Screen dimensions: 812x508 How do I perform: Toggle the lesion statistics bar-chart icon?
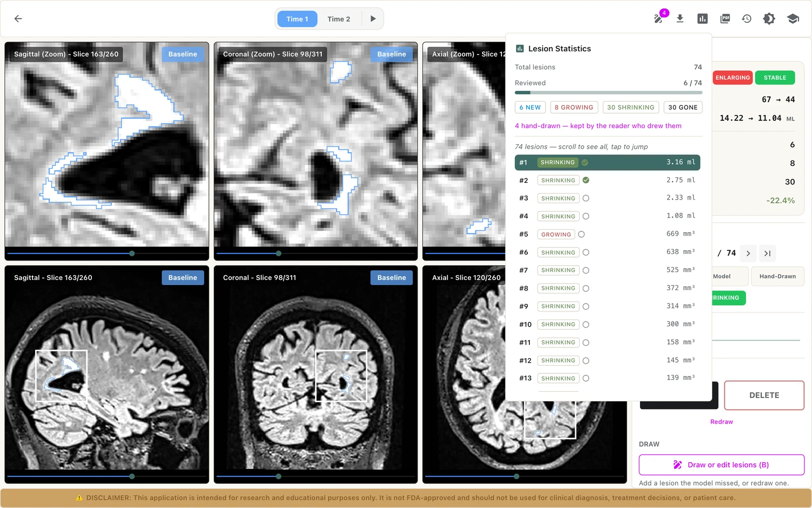tap(702, 19)
